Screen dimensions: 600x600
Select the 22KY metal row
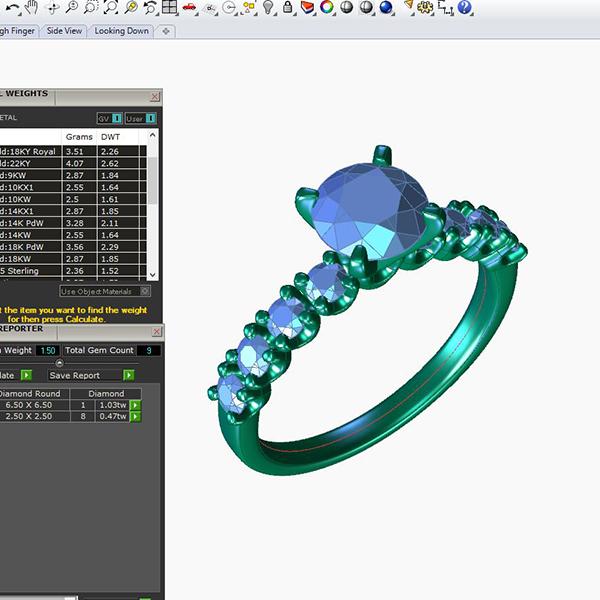(73, 163)
